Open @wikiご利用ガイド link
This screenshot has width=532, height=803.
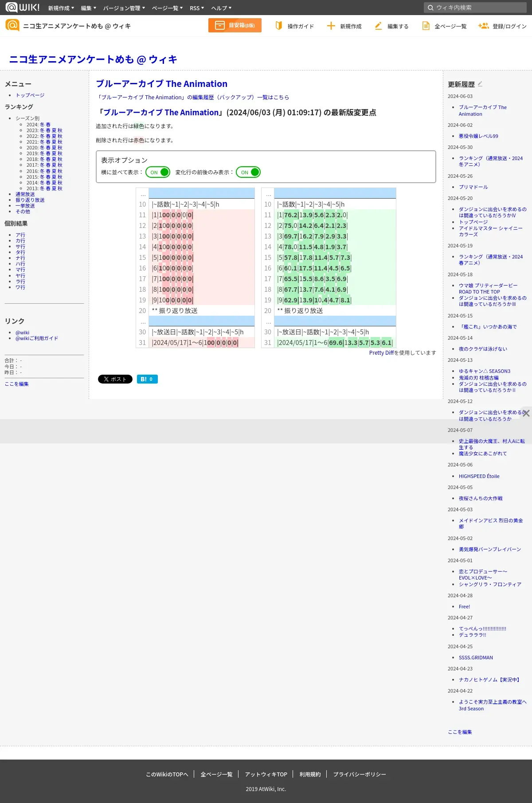[x=37, y=338]
